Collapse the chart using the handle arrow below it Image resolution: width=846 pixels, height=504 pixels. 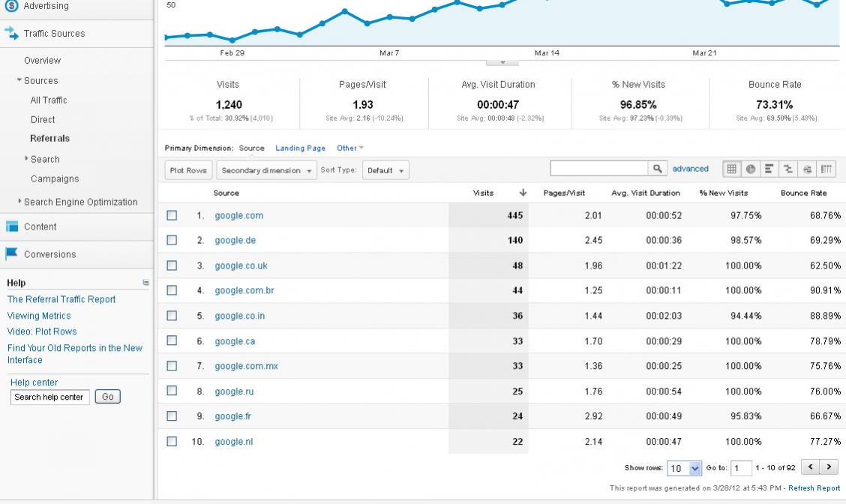point(502,62)
